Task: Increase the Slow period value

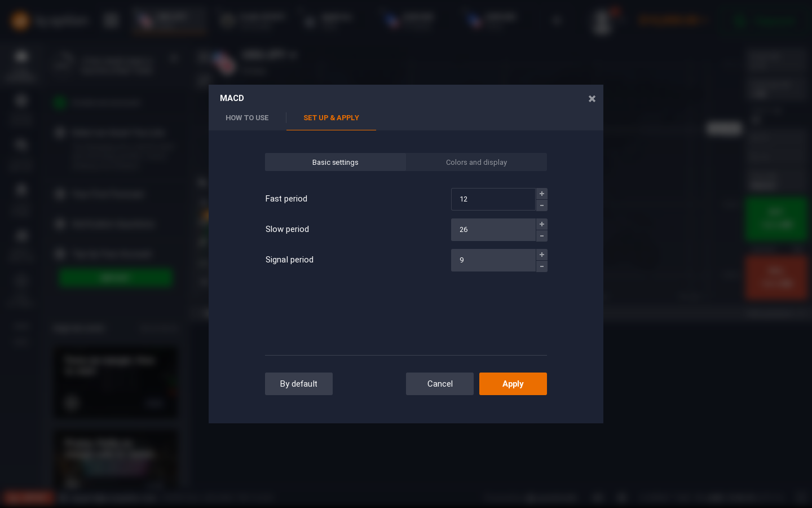Action: tap(542, 224)
